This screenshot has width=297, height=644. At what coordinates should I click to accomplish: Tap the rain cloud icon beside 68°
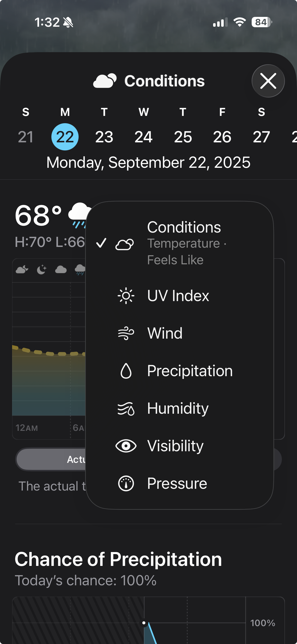point(79,215)
